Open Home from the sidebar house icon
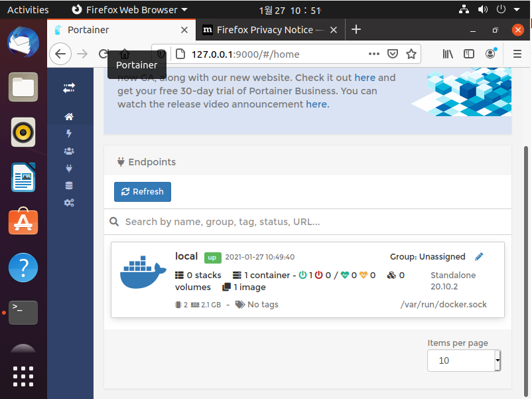The width and height of the screenshot is (532, 399). 69,117
